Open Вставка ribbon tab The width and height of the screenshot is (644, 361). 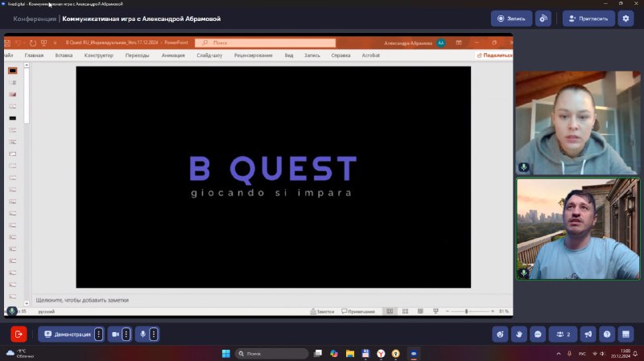coord(64,55)
